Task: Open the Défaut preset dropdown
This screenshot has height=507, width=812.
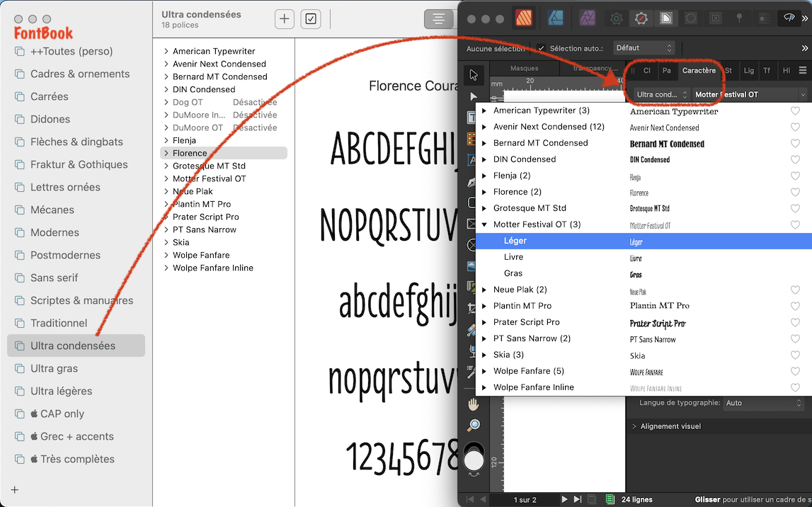Action: pyautogui.click(x=643, y=47)
